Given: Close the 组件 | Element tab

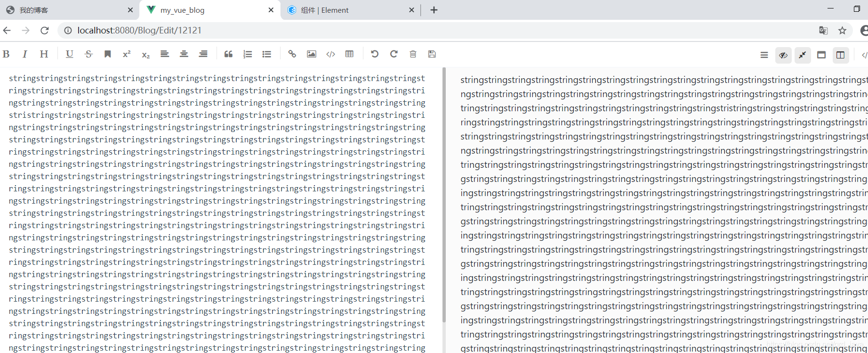Looking at the screenshot, I should (412, 10).
